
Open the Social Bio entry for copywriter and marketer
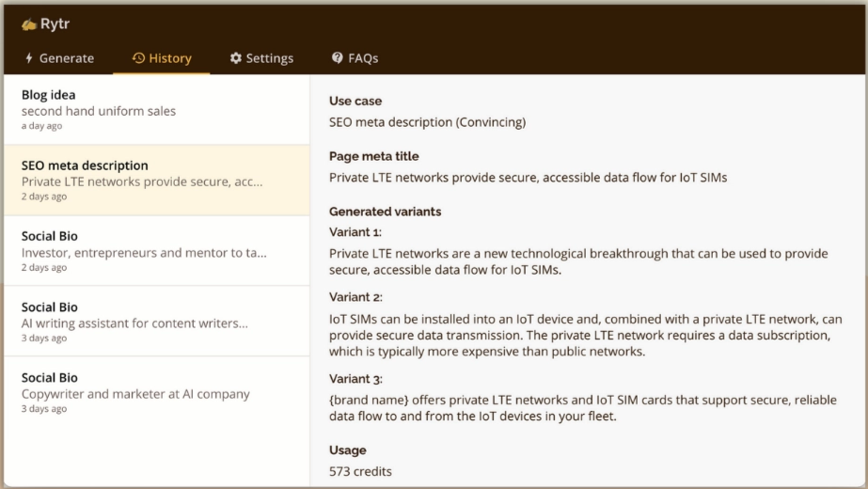157,392
